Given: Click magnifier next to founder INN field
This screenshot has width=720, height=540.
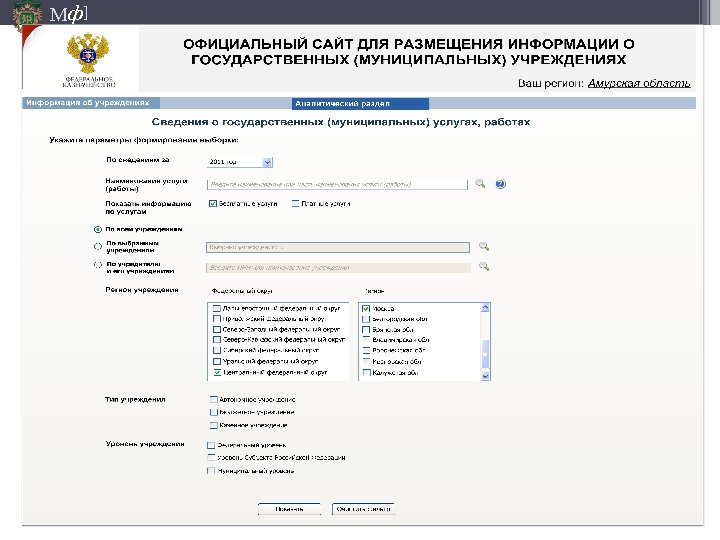Looking at the screenshot, I should pos(484,266).
